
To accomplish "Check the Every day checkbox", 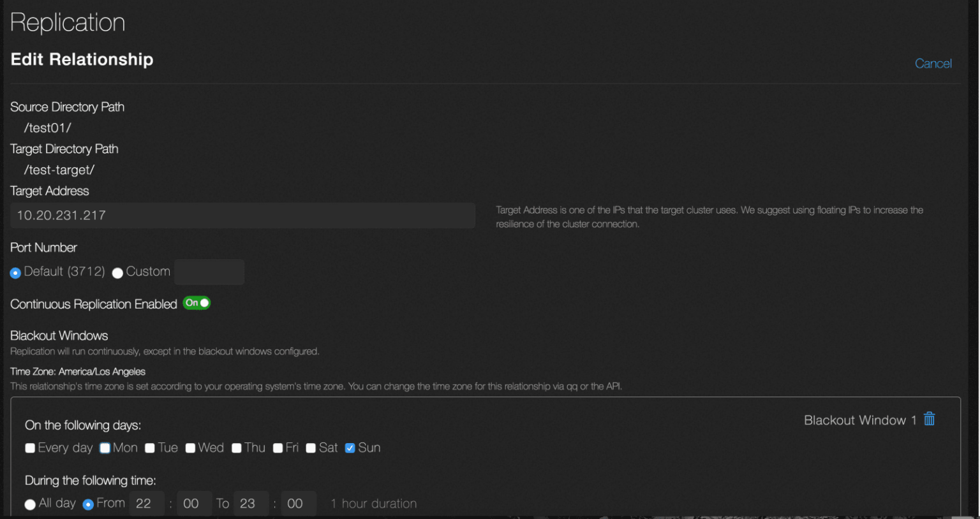I will click(x=29, y=448).
